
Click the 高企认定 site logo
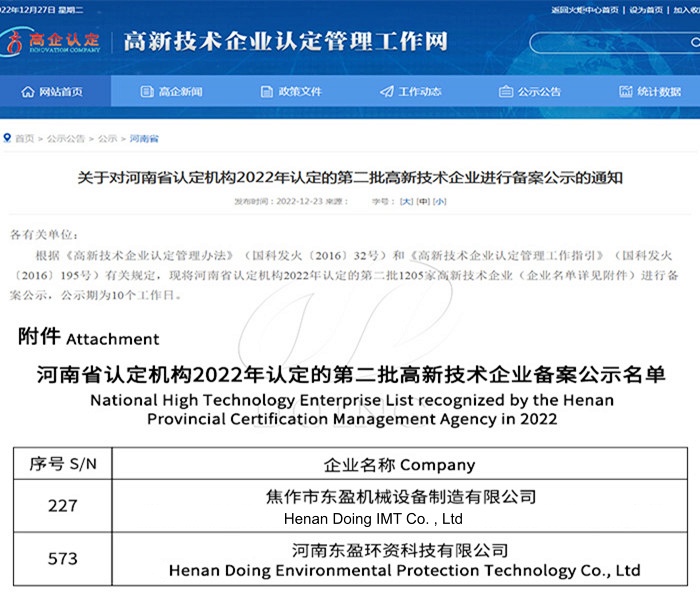pyautogui.click(x=52, y=42)
